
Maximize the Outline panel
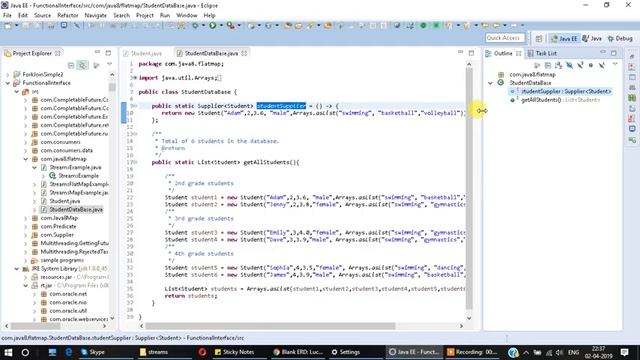click(x=614, y=53)
